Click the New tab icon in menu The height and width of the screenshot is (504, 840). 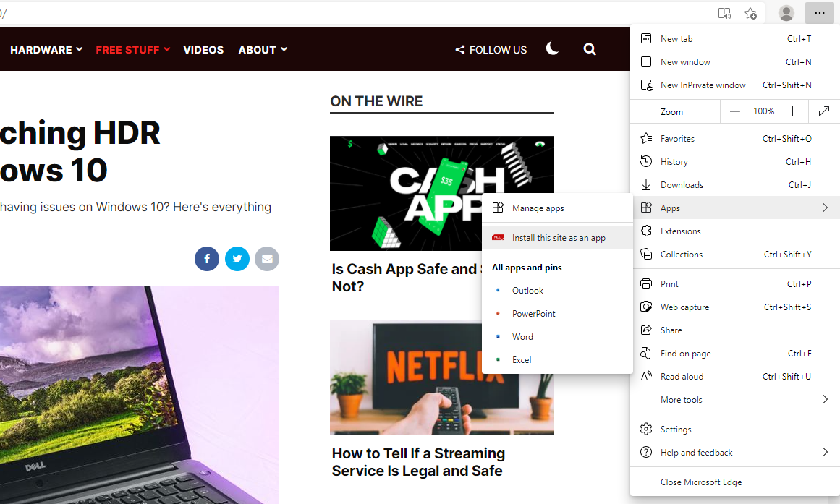pyautogui.click(x=646, y=38)
